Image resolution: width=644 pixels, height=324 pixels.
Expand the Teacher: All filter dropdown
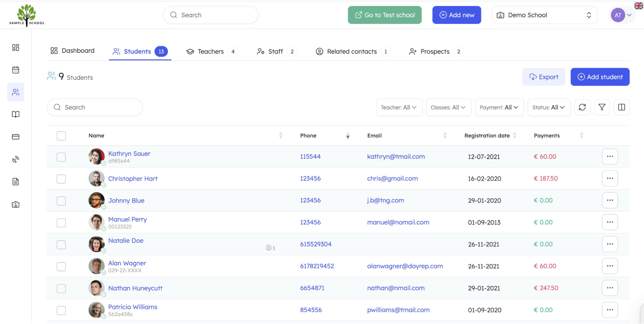coord(399,107)
